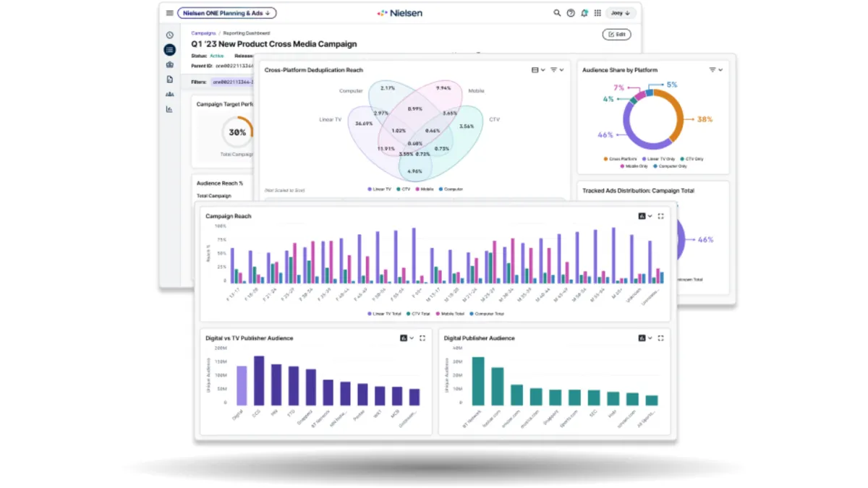Expand the Campaign Reach chart to fullscreen
This screenshot has height=488, width=868.
click(660, 215)
